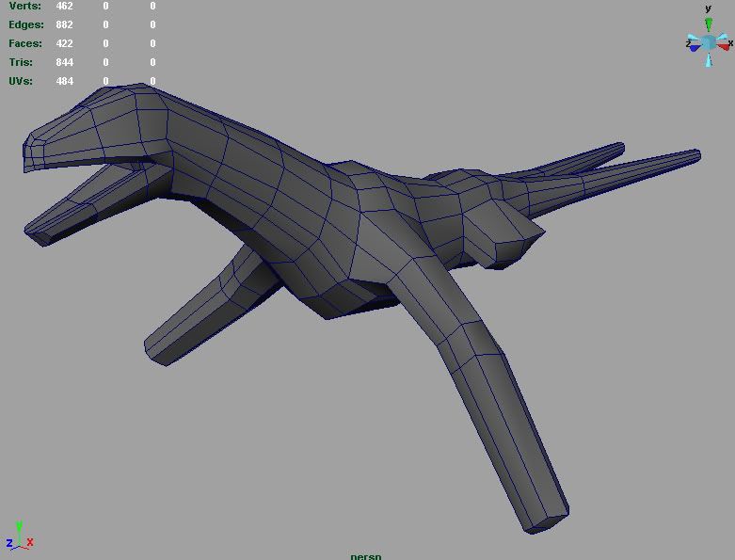Select the end cap of the long front leg
Image resolution: width=735 pixels, height=560 pixels.
(548, 521)
